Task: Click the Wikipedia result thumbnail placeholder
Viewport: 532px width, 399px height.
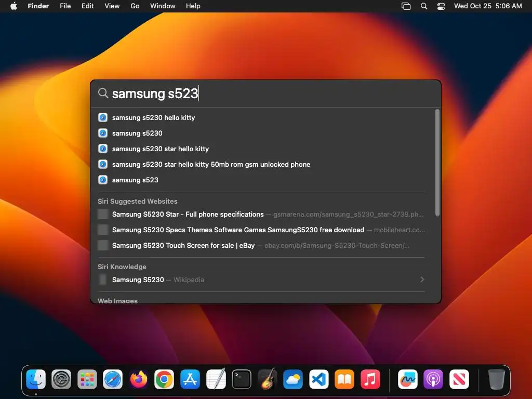Action: (102, 280)
